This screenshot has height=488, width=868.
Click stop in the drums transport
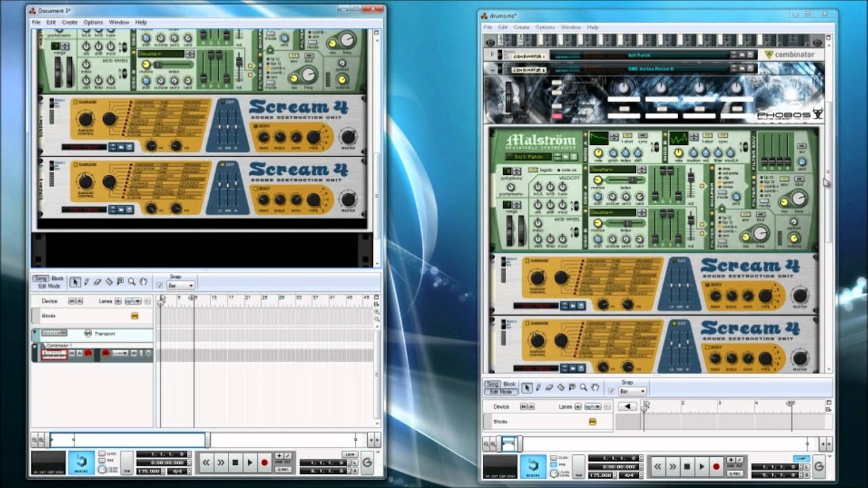pyautogui.click(x=687, y=466)
